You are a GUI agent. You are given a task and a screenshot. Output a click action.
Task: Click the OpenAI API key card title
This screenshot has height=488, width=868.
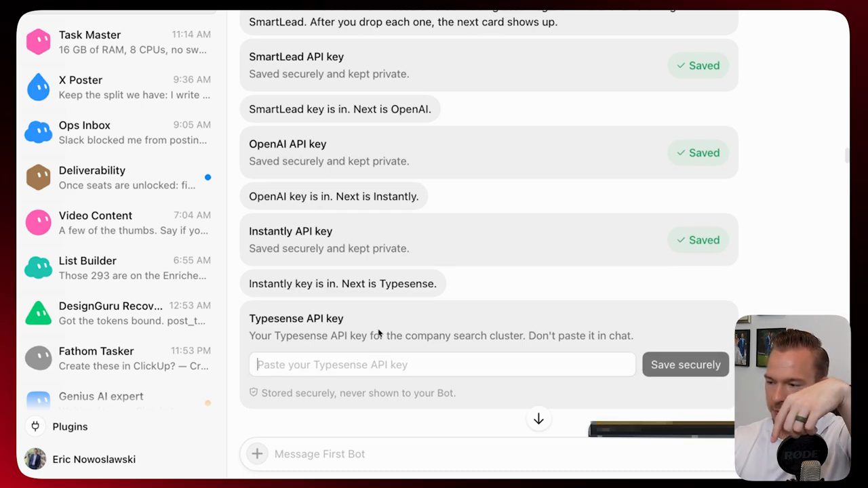point(288,144)
